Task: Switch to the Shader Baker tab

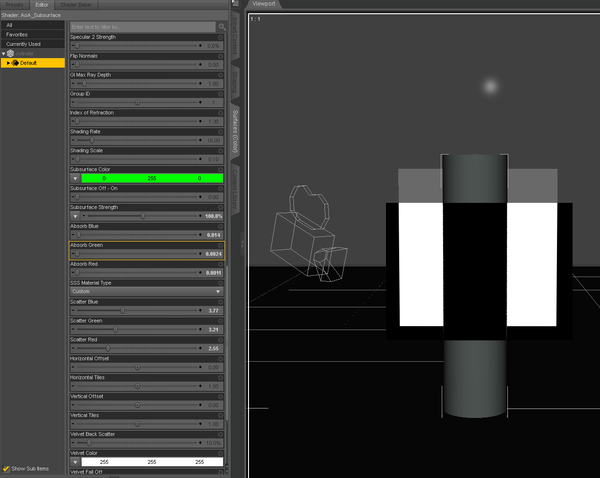Action: tap(76, 5)
